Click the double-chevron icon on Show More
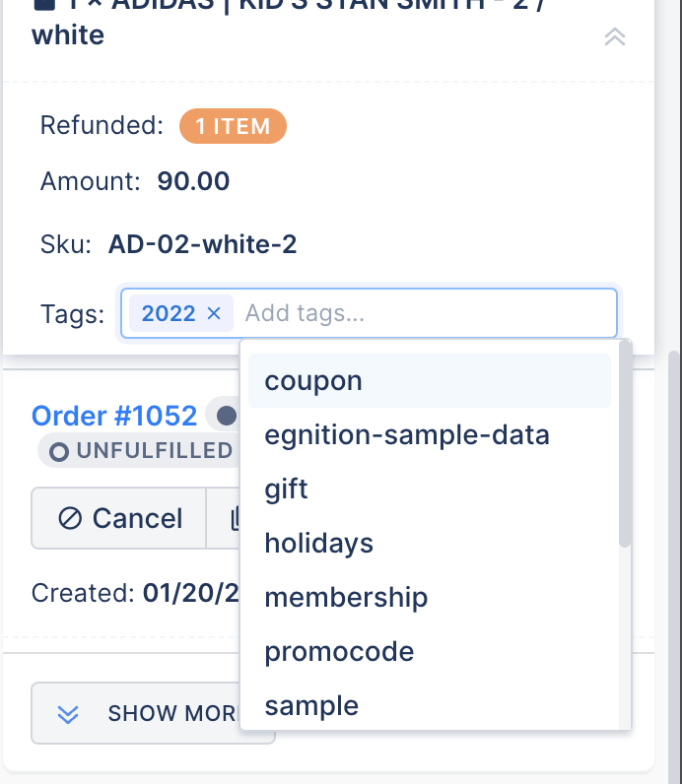Viewport: 682px width, 784px height. click(68, 714)
